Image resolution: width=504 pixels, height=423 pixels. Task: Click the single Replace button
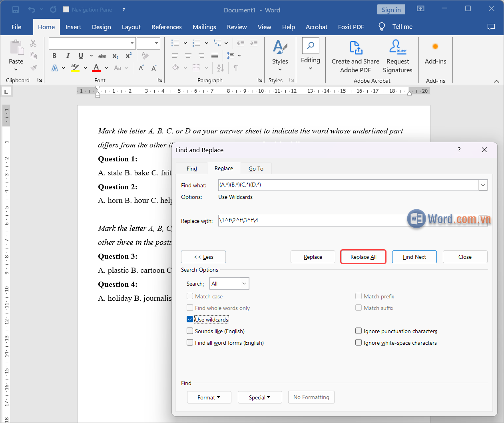coord(313,257)
